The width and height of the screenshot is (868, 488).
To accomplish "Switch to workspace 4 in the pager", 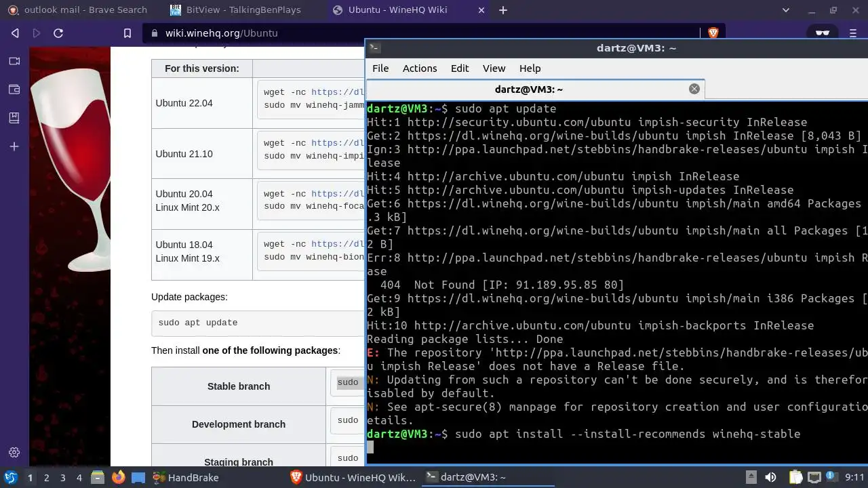I will (x=79, y=478).
